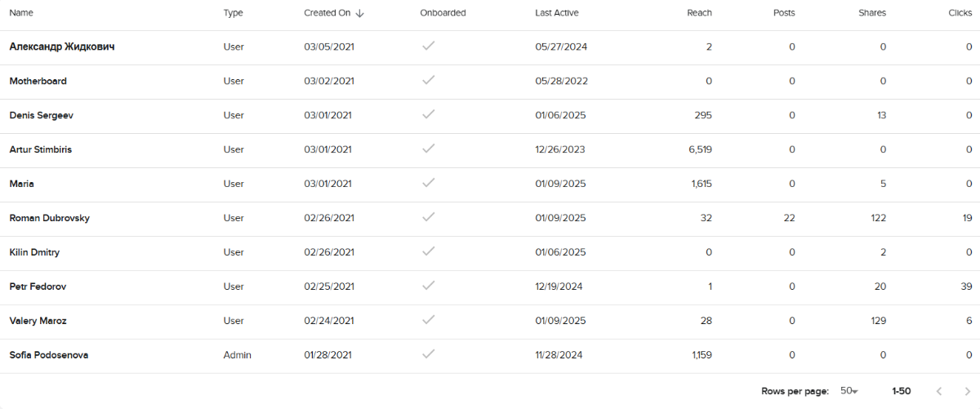Go to previous page arrow
Viewport: 980px width, 409px height.
coord(939,391)
